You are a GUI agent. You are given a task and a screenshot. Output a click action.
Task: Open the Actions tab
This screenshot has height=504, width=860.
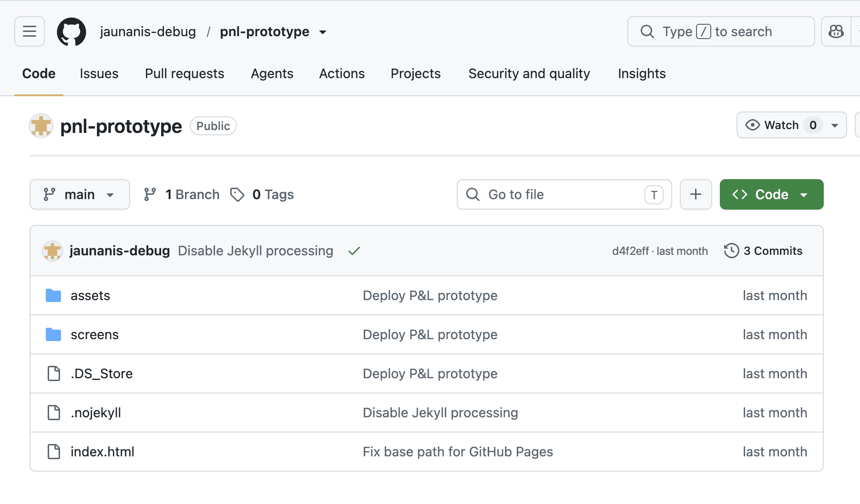(342, 73)
